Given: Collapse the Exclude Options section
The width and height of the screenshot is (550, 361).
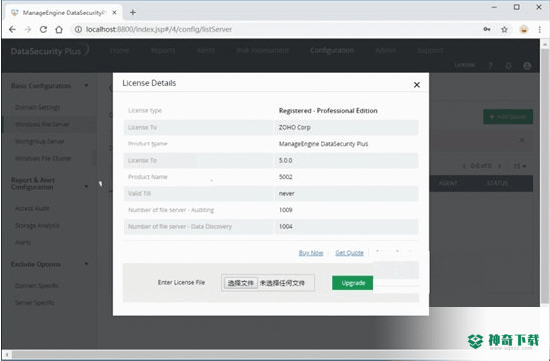Looking at the screenshot, I should pos(86,264).
